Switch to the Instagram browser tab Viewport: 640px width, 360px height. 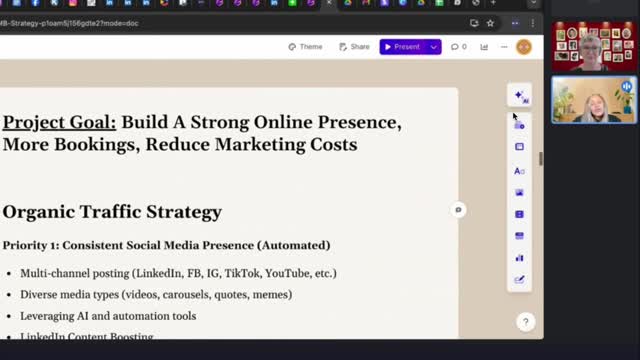[73, 3]
